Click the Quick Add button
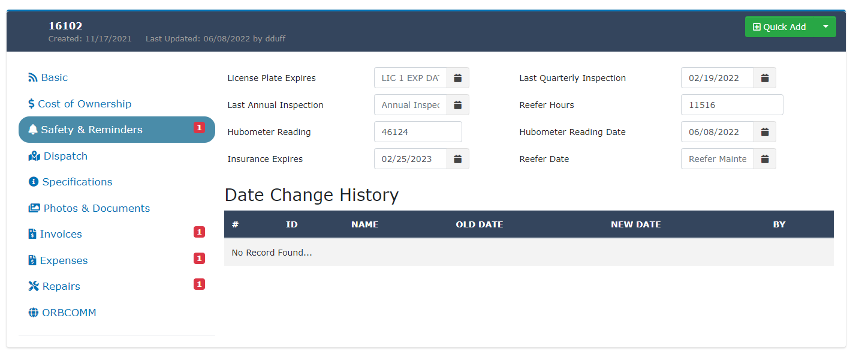This screenshot has height=354, width=868. pos(780,27)
